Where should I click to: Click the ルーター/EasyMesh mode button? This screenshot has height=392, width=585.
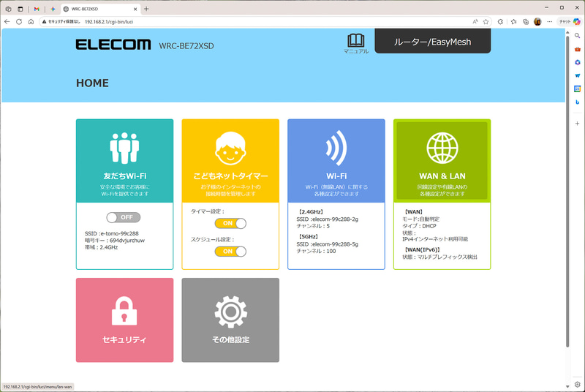point(432,41)
